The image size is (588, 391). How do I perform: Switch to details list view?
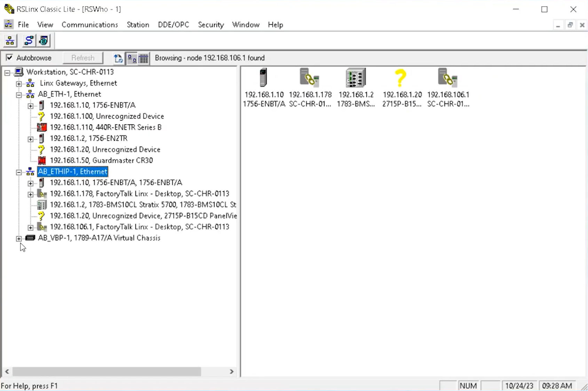(x=143, y=58)
